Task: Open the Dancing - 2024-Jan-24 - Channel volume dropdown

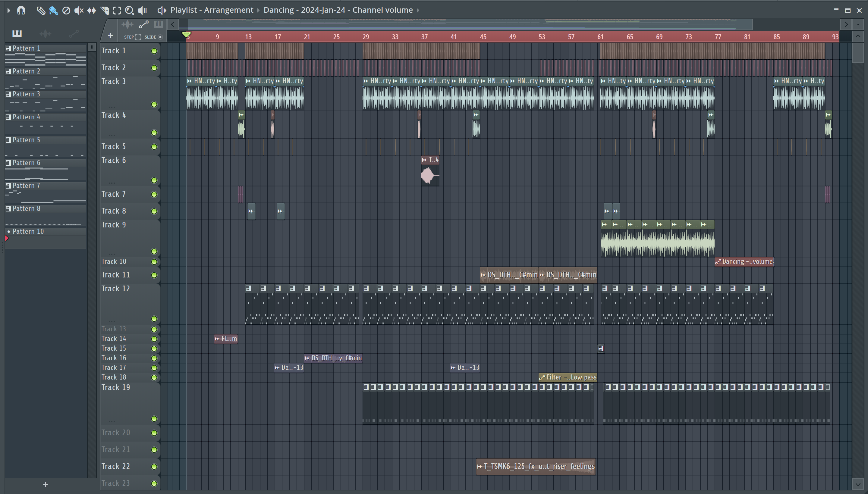Action: [x=338, y=10]
